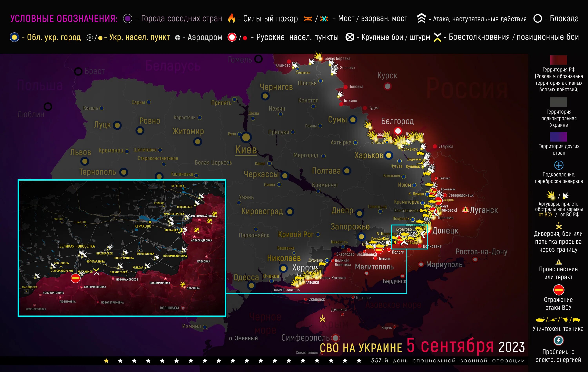Click the 'ВЕЛИКАЯ НОВОСЕЛКА' inset label
Screen dimensions: 588x372
coord(77,246)
